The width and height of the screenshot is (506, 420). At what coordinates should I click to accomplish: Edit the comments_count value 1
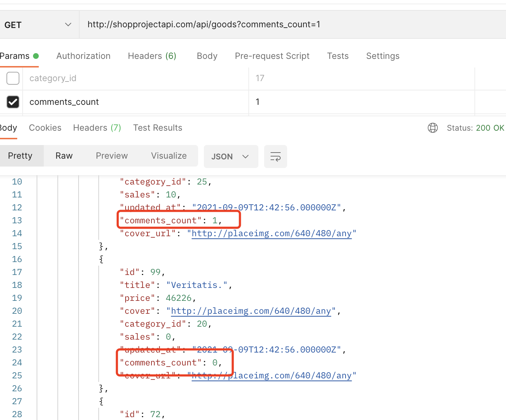click(362, 102)
